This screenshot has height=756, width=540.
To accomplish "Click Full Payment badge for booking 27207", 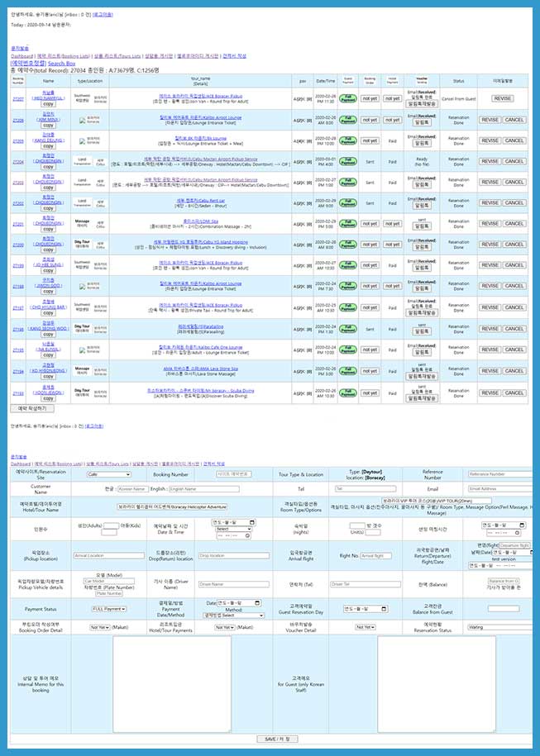I will [x=348, y=98].
